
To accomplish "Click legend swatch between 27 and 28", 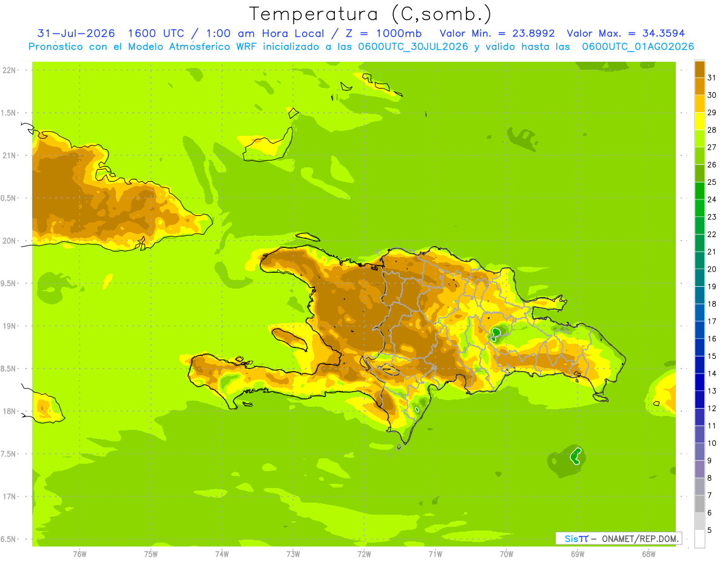I will 699,138.
